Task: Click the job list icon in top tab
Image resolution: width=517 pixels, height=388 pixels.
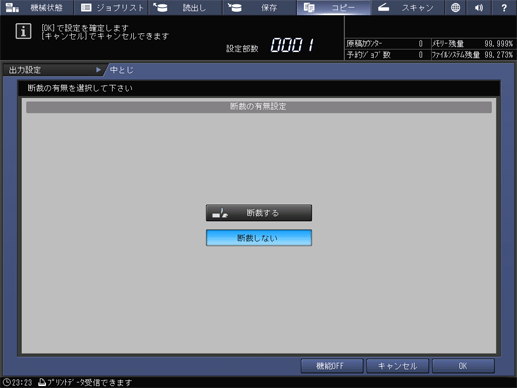Action: pyautogui.click(x=86, y=7)
